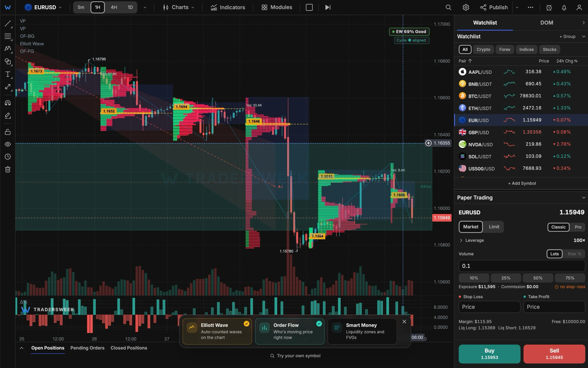
Task: Click the Elliott Wave card icon
Action: 192,328
